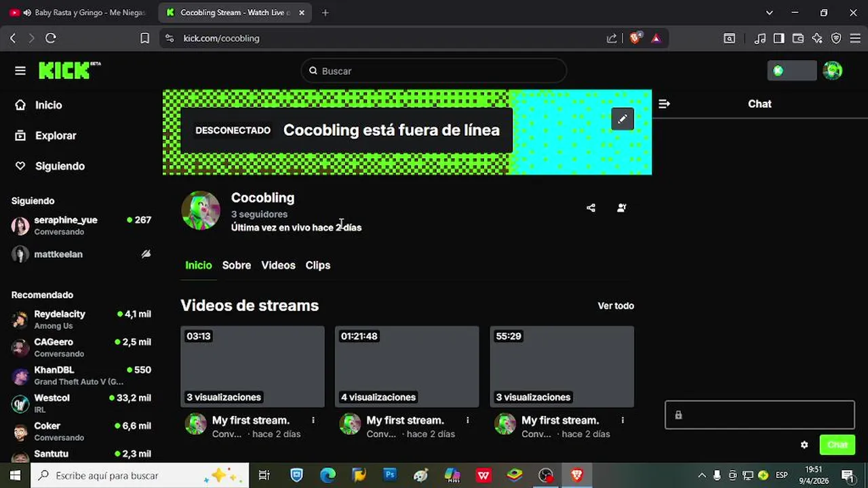This screenshot has width=868, height=488.
Task: Open Brave Rewards triangle icon
Action: (656, 39)
